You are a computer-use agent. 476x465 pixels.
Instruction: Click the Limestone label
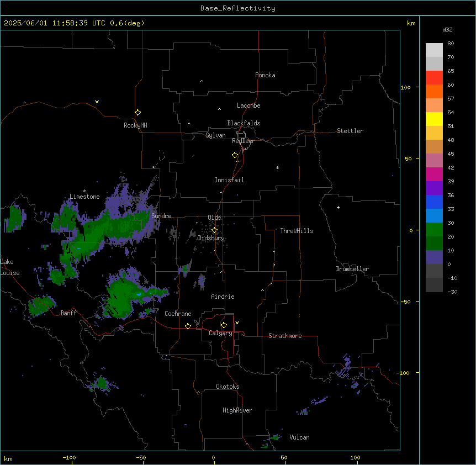point(84,197)
